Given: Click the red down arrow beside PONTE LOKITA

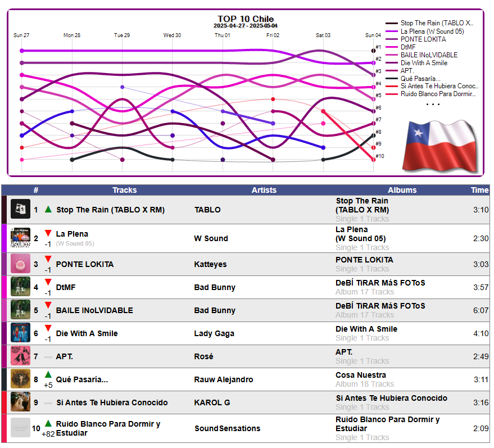Looking at the screenshot, I should (48, 259).
